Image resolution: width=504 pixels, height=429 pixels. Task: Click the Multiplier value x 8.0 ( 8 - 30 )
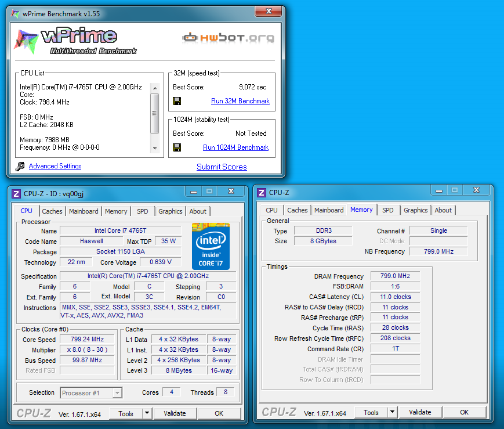pyautogui.click(x=87, y=350)
